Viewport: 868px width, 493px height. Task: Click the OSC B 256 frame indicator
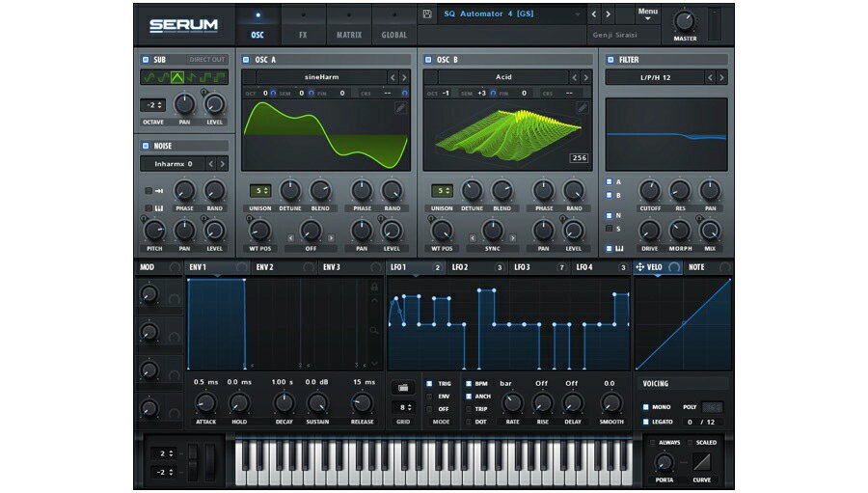pos(579,158)
